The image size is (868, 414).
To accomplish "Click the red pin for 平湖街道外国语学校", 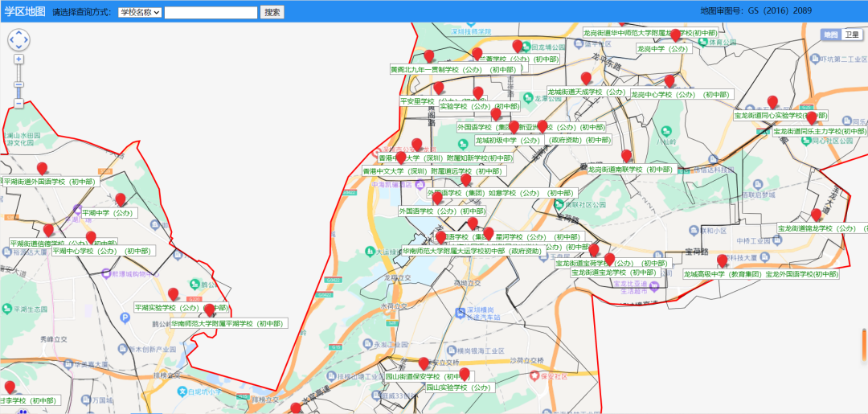I will tap(42, 170).
